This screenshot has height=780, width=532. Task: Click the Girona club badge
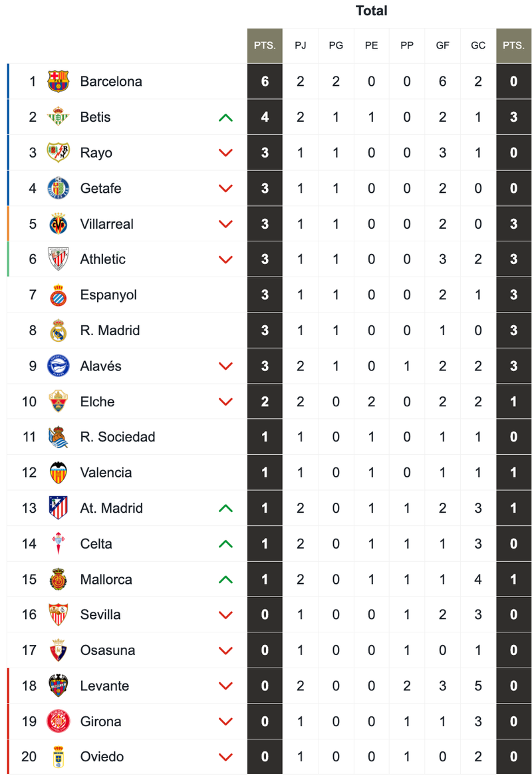click(59, 721)
